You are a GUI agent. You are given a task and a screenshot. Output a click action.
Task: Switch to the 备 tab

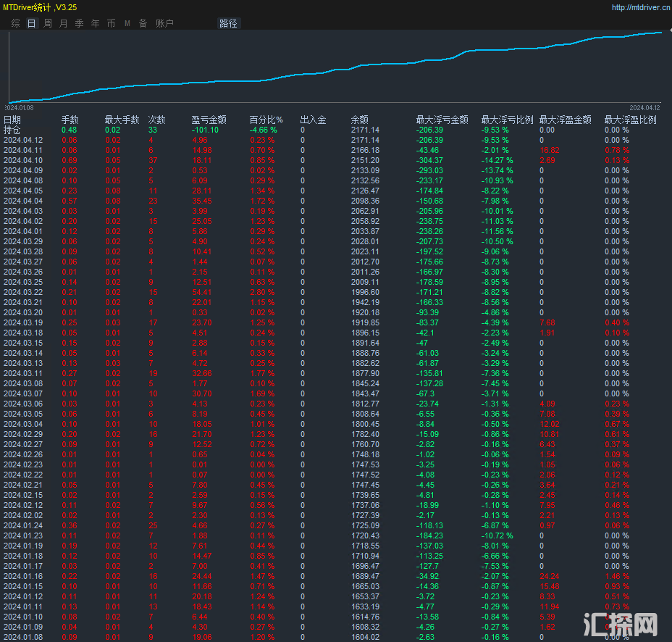(143, 23)
